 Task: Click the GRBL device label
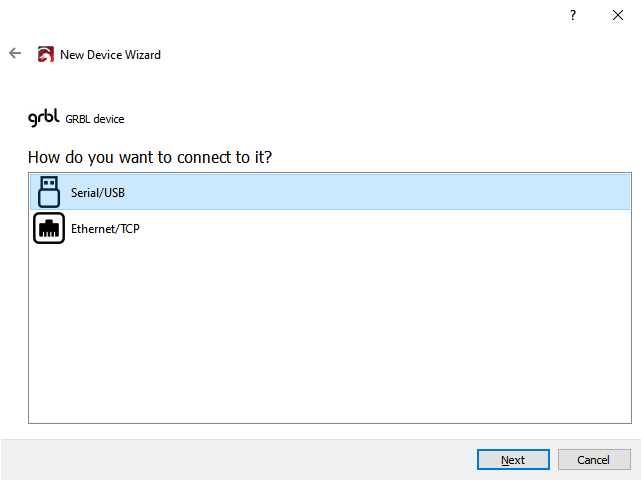tap(95, 120)
